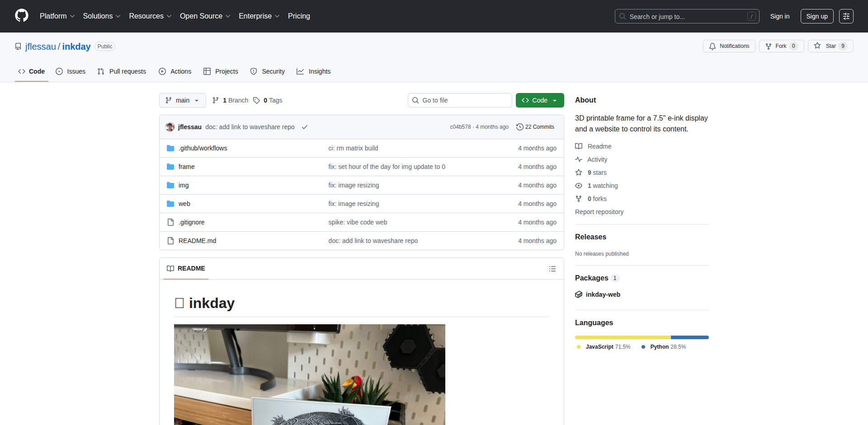This screenshot has width=868, height=425.
Task: Open the Releases heading link
Action: 590,237
